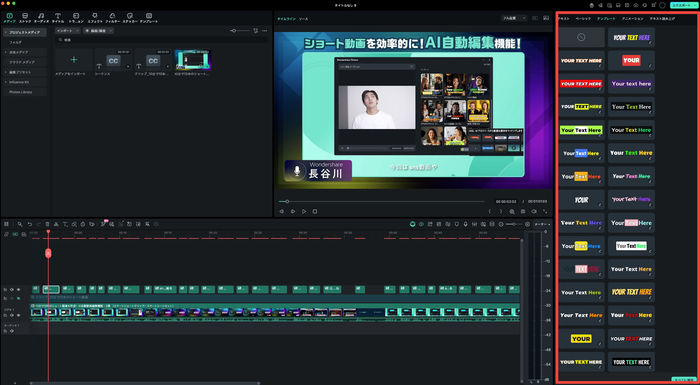Click the エクスポート export button
This screenshot has width=700, height=385.
click(683, 5)
